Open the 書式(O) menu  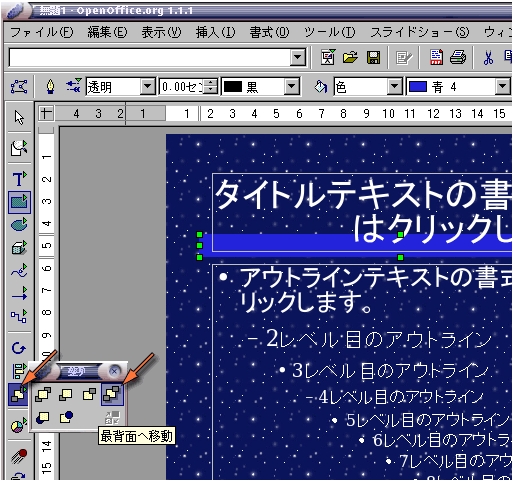[269, 32]
